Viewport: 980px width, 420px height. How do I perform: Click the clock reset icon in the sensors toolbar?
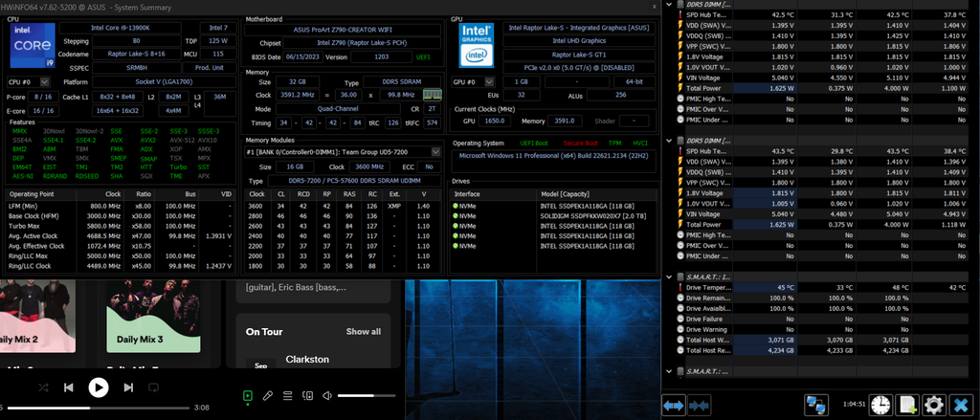pyautogui.click(x=881, y=405)
